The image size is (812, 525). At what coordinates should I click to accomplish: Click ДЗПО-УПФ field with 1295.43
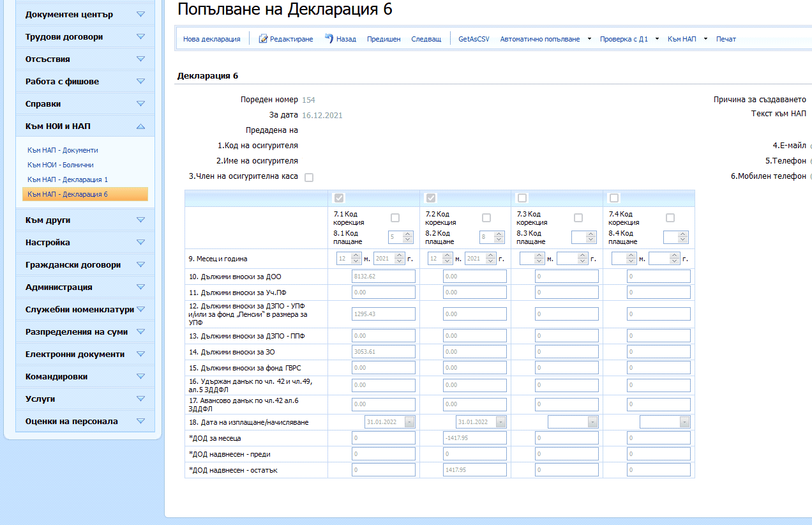(x=383, y=314)
